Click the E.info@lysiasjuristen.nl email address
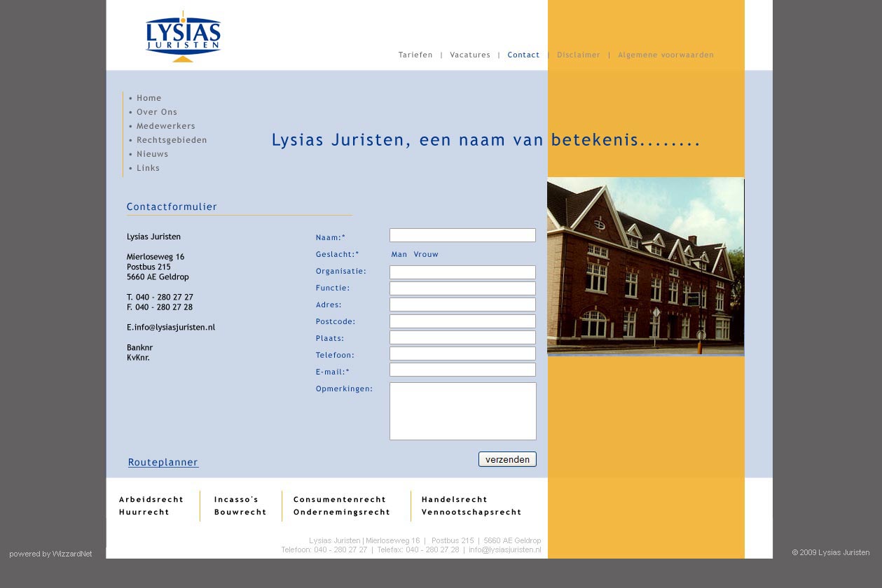This screenshot has height=588, width=882. [x=171, y=327]
